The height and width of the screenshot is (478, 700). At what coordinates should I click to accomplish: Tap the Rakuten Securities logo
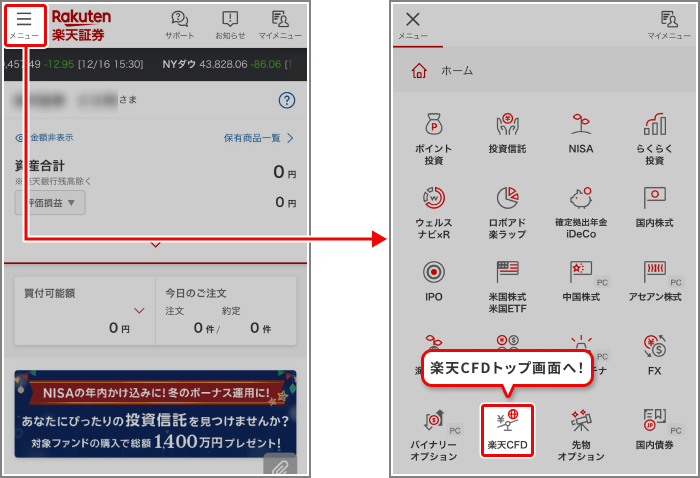(81, 25)
